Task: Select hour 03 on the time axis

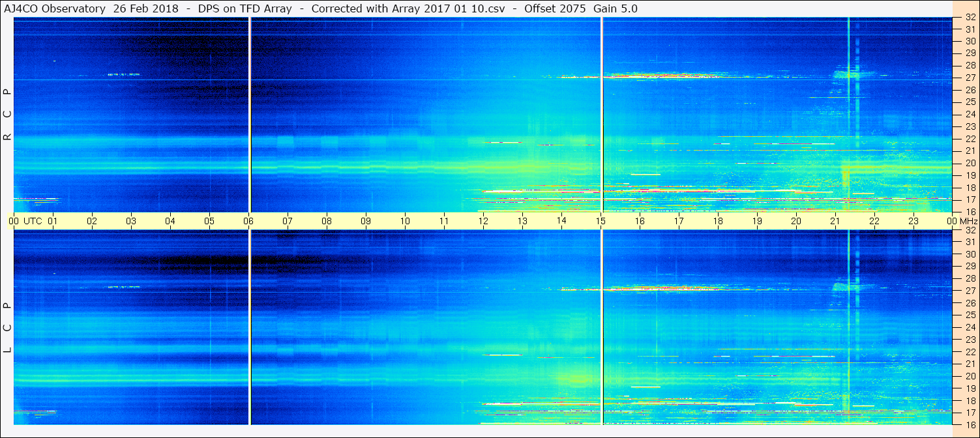Action: (131, 221)
